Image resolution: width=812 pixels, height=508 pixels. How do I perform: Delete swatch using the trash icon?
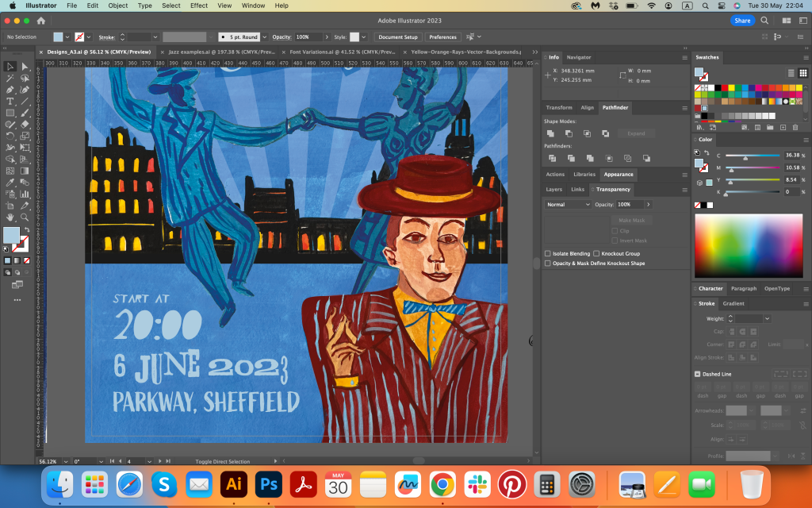797,126
